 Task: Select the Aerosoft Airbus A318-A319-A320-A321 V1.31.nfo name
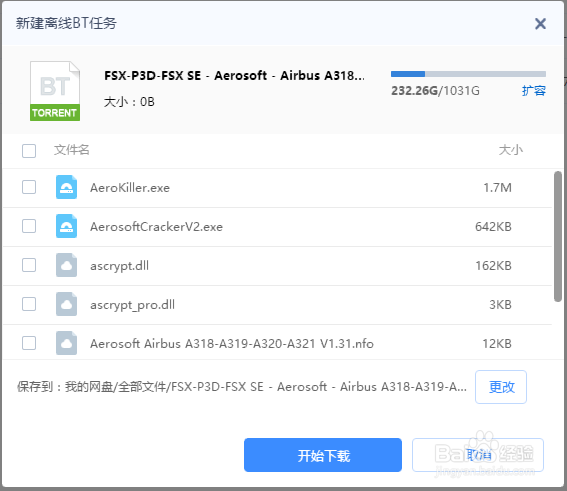coord(232,344)
